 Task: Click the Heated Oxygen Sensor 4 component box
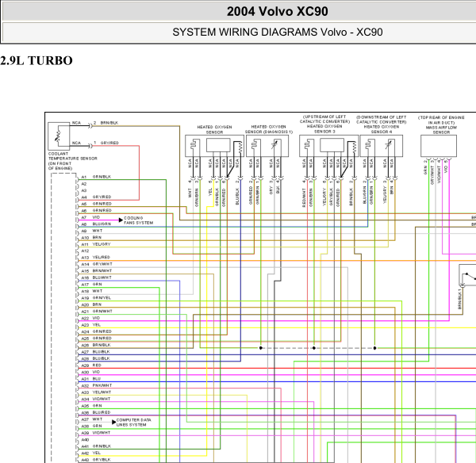point(382,146)
